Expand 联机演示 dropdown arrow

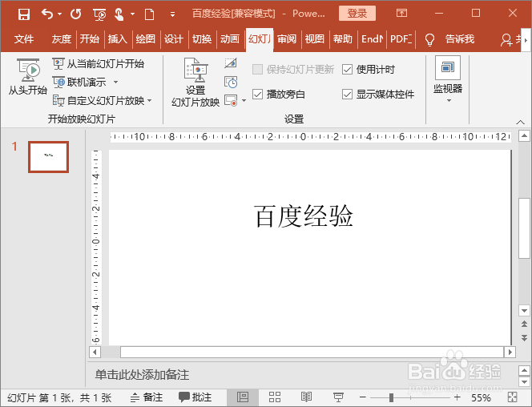pyautogui.click(x=115, y=82)
